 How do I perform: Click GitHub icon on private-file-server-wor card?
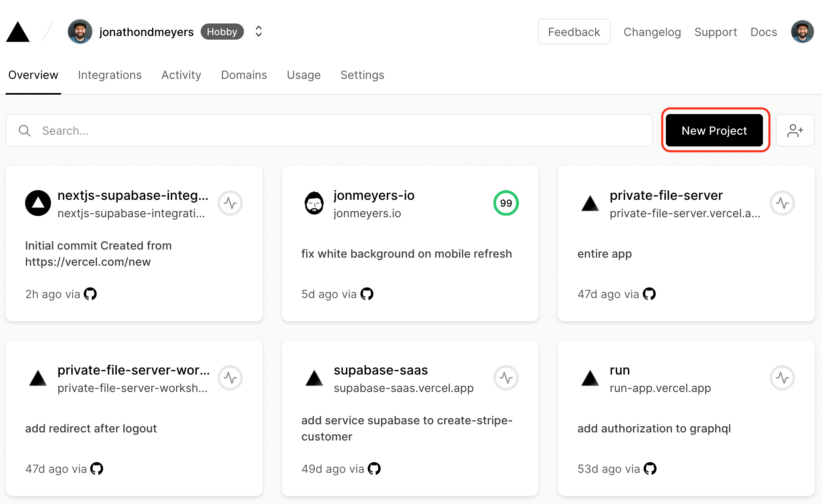(97, 468)
